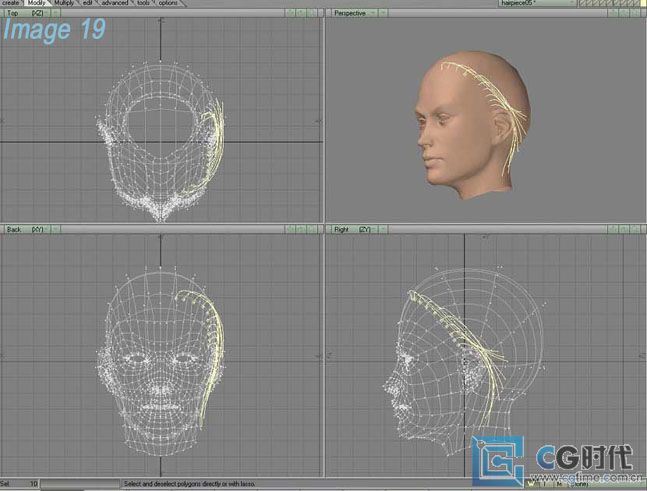
Task: Click the empty field next to Sel count
Action: [x=80, y=484]
